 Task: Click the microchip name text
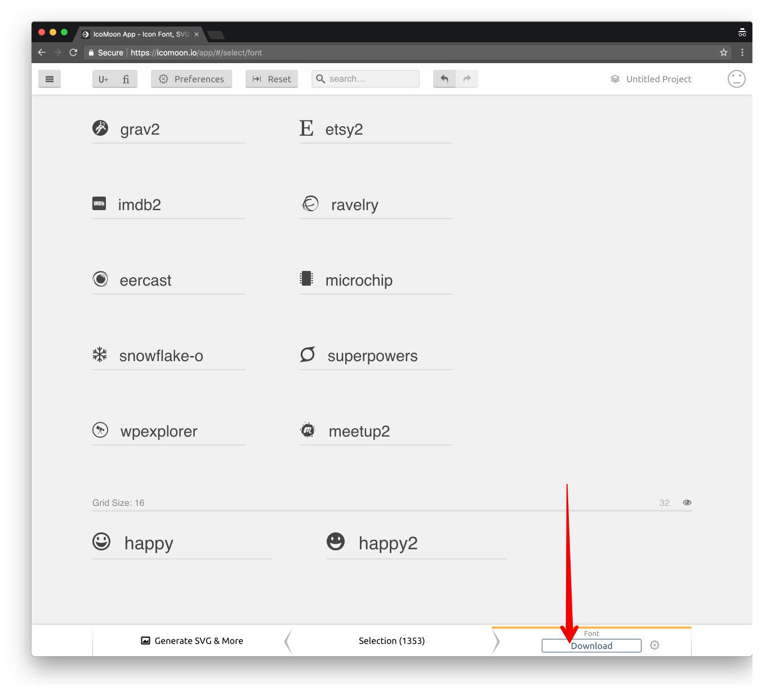pos(359,281)
